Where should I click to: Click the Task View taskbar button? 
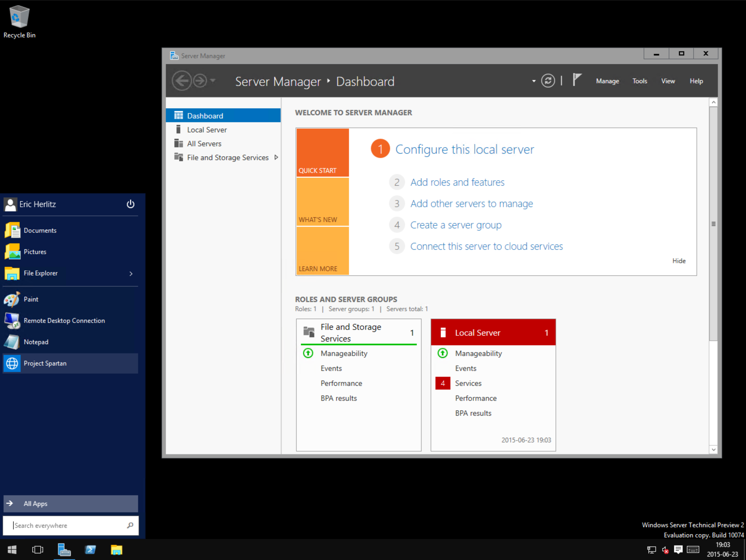click(x=37, y=550)
